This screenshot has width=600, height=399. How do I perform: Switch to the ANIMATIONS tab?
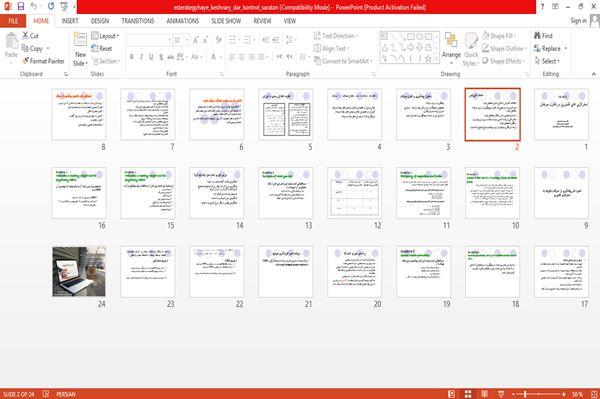click(183, 21)
